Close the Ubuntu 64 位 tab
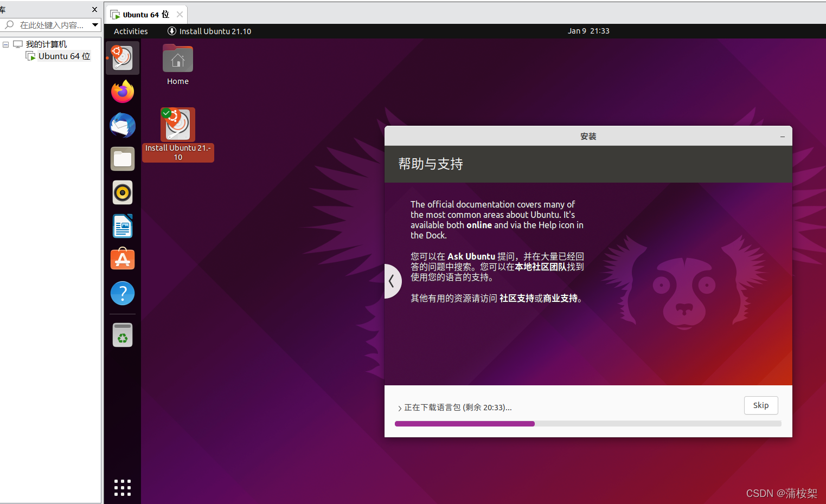 click(x=180, y=15)
